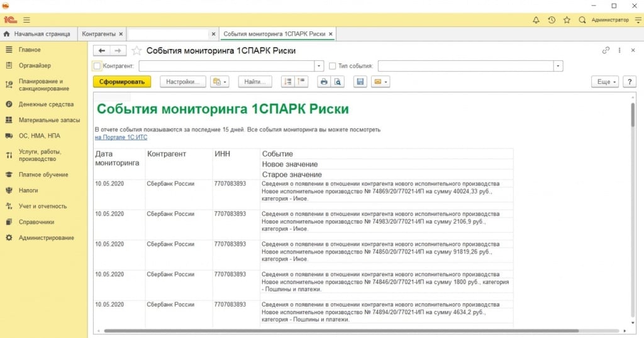The width and height of the screenshot is (644, 338).
Task: Save report using the diskette icon
Action: (x=360, y=82)
